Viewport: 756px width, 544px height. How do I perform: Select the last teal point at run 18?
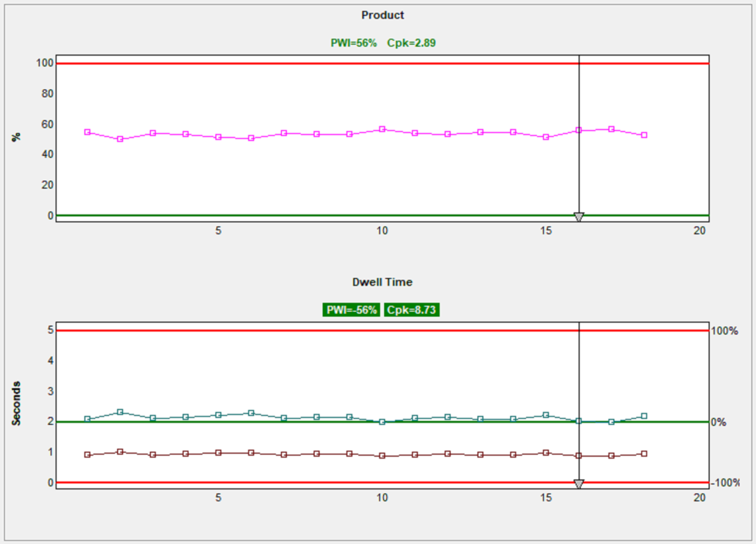point(644,416)
